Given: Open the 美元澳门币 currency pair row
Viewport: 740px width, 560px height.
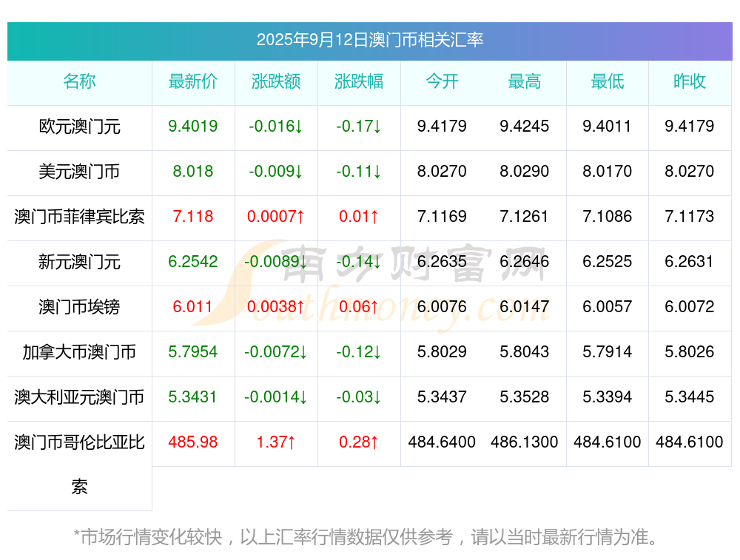Looking at the screenshot, I should click(x=79, y=172).
